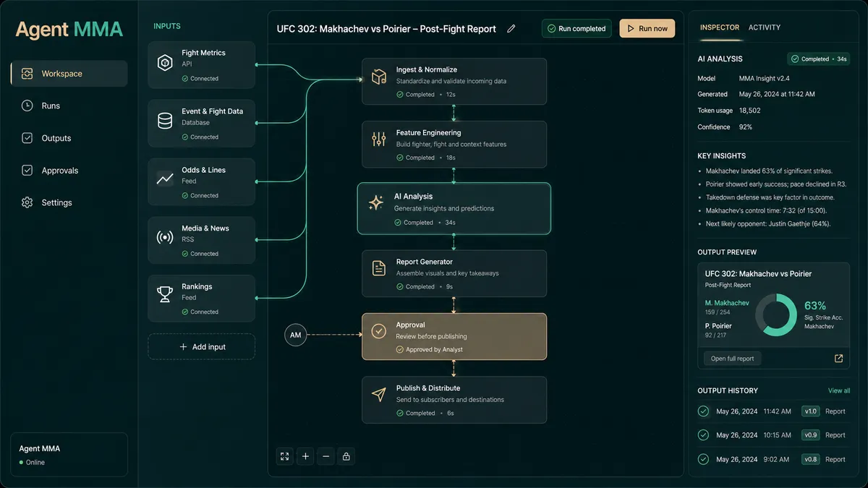Viewport: 868px width, 488px height.
Task: Click 'M. Makhachev' in output preview
Action: tap(727, 303)
